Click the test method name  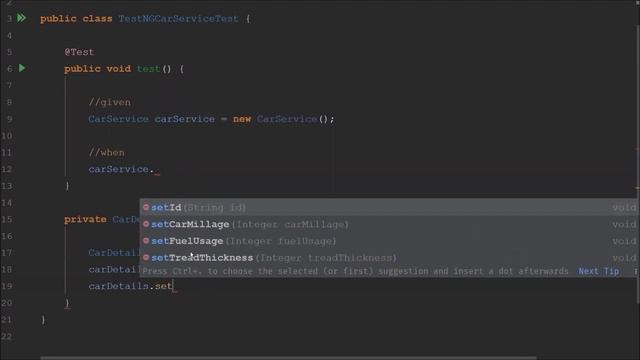tap(148, 69)
